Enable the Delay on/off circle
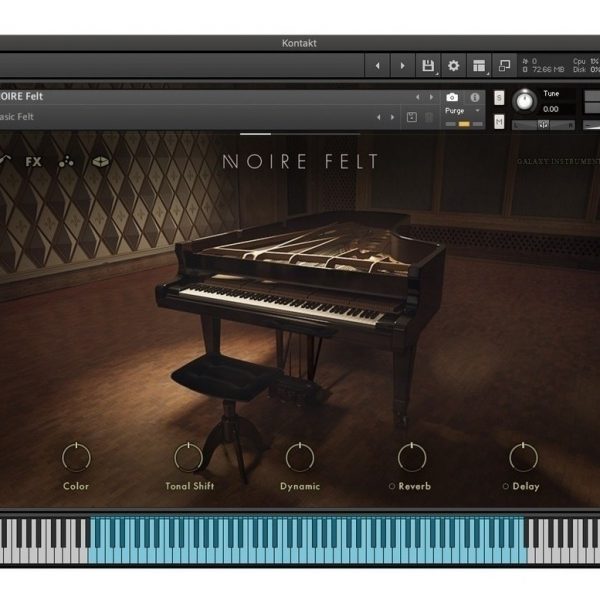The image size is (600, 600). [505, 486]
